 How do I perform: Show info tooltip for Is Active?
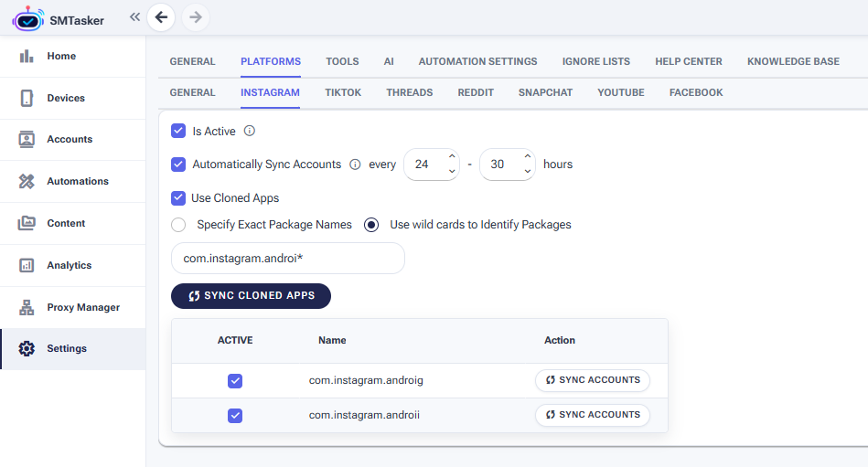tap(250, 131)
